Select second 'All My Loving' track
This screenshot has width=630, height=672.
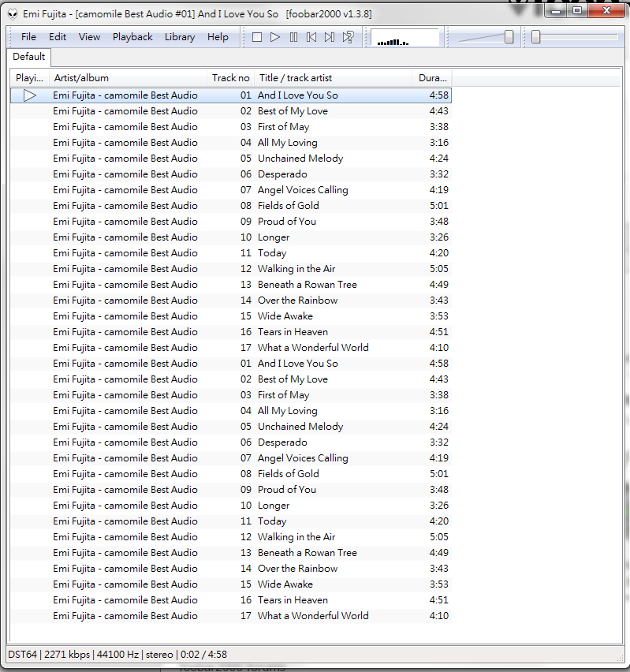[x=231, y=411]
